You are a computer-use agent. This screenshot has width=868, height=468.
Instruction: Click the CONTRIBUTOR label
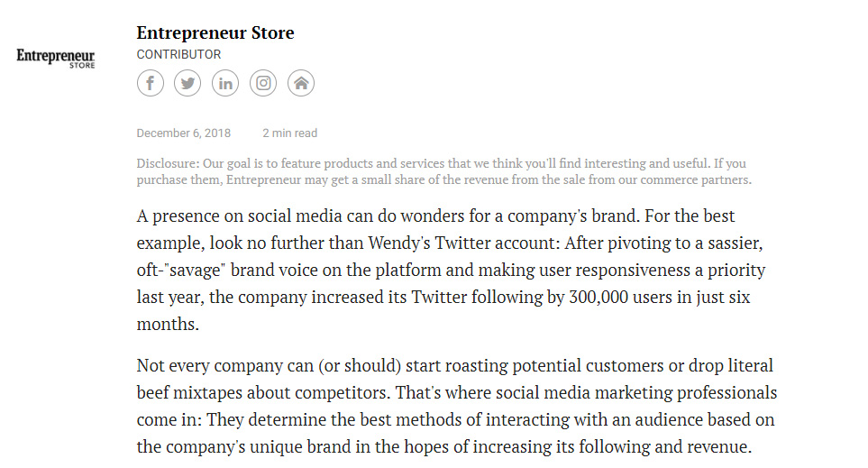pyautogui.click(x=178, y=55)
